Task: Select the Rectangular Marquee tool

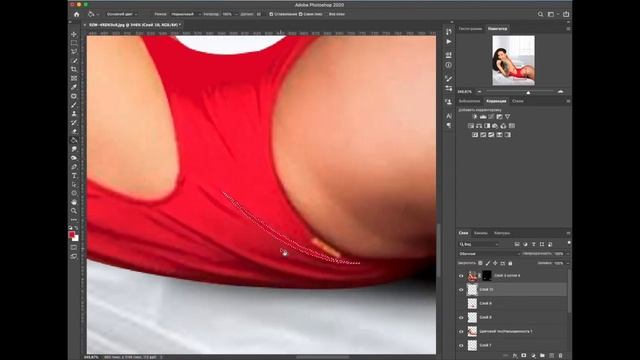Action: (74, 43)
